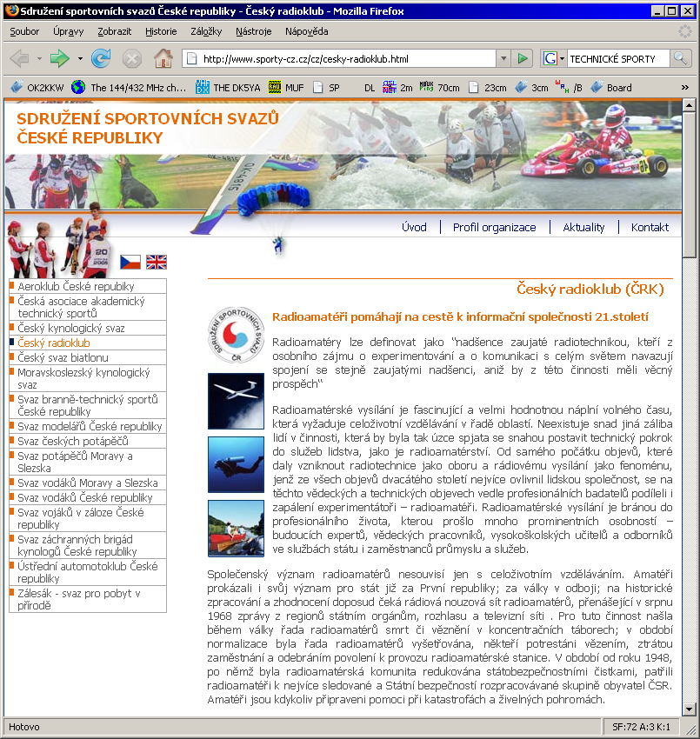Open the 70cm bookmark
This screenshot has height=739, width=700.
pos(439,87)
